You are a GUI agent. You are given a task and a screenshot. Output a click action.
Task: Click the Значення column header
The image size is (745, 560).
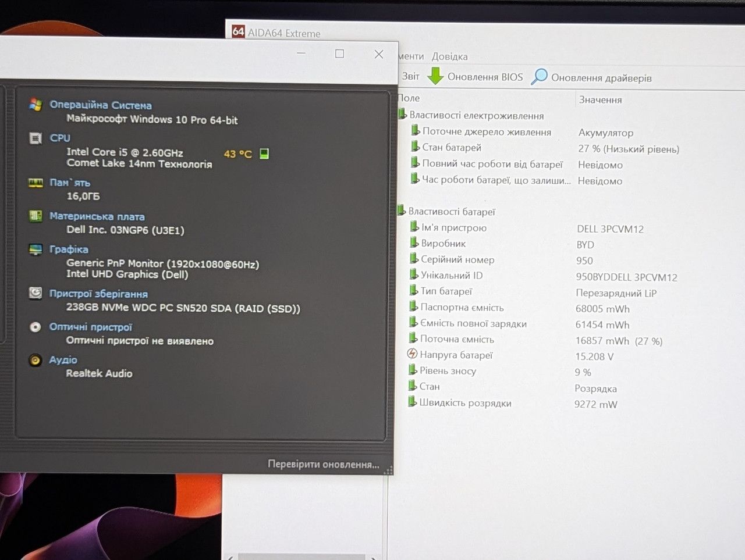pos(601,99)
